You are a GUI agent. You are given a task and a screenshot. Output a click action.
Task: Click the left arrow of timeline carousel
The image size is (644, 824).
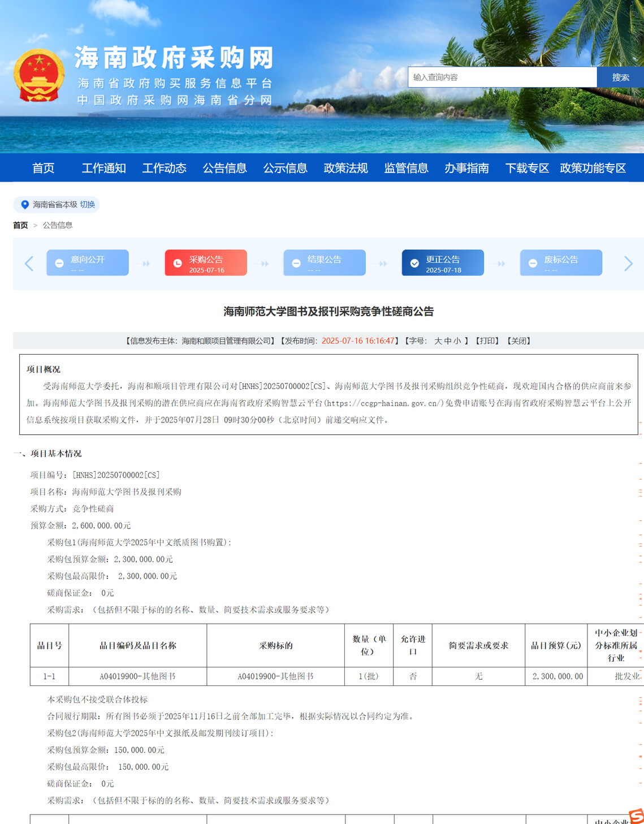[29, 263]
